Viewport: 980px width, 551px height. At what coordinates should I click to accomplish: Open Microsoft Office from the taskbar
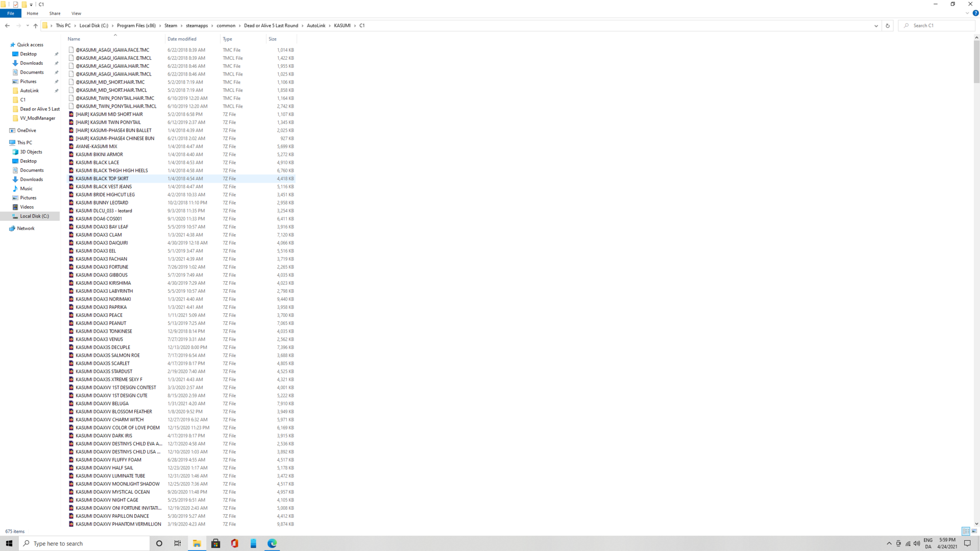pos(234,543)
